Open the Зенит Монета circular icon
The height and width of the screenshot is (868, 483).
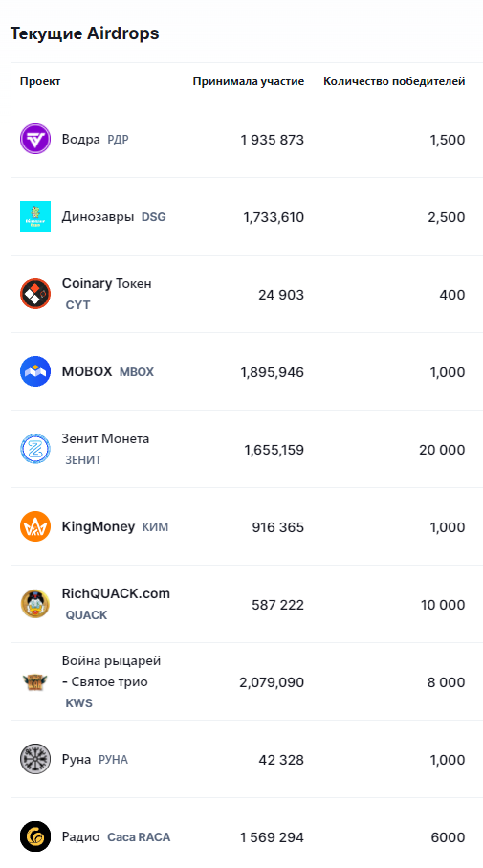point(35,449)
